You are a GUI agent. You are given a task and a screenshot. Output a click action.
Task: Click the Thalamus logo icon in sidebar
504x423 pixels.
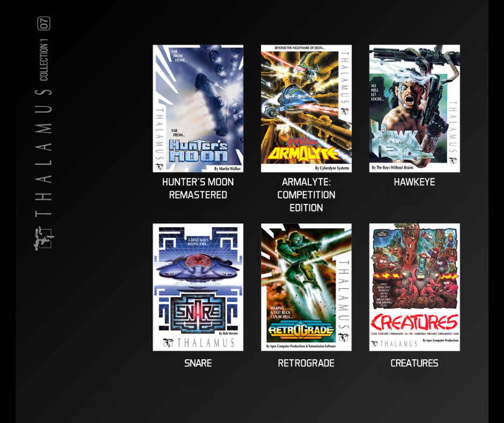[43, 238]
